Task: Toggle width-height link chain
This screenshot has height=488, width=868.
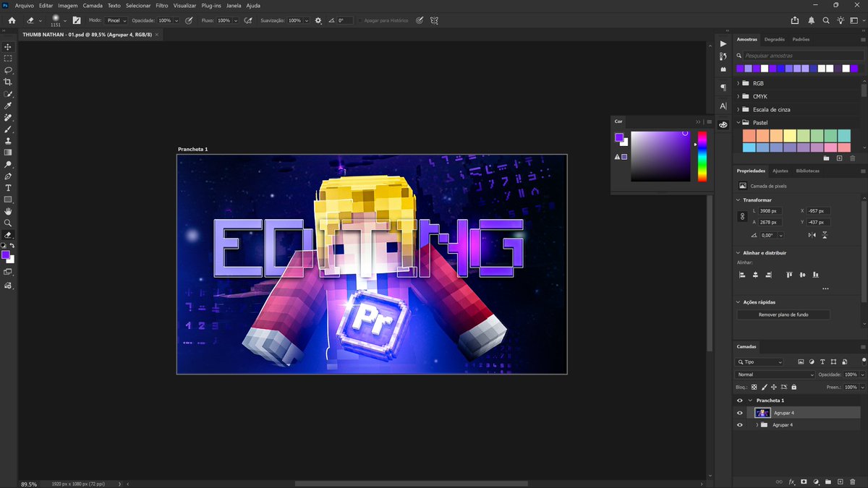Action: (741, 216)
